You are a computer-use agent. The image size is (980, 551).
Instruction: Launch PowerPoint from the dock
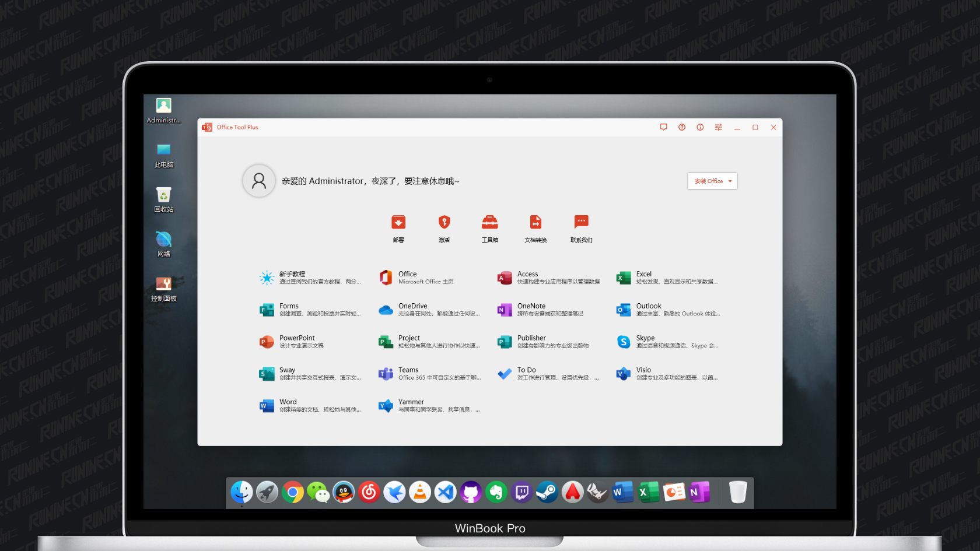point(674,492)
